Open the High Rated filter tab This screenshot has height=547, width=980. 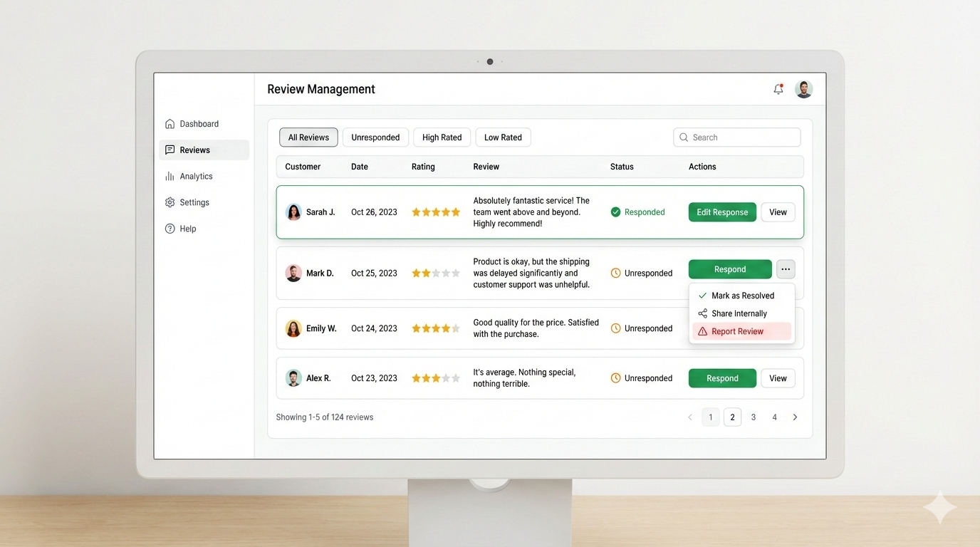click(442, 137)
